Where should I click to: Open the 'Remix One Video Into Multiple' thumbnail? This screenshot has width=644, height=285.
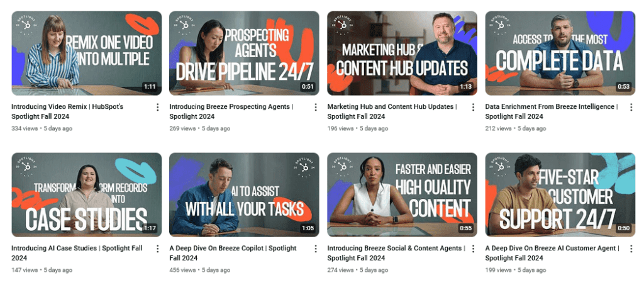(87, 53)
